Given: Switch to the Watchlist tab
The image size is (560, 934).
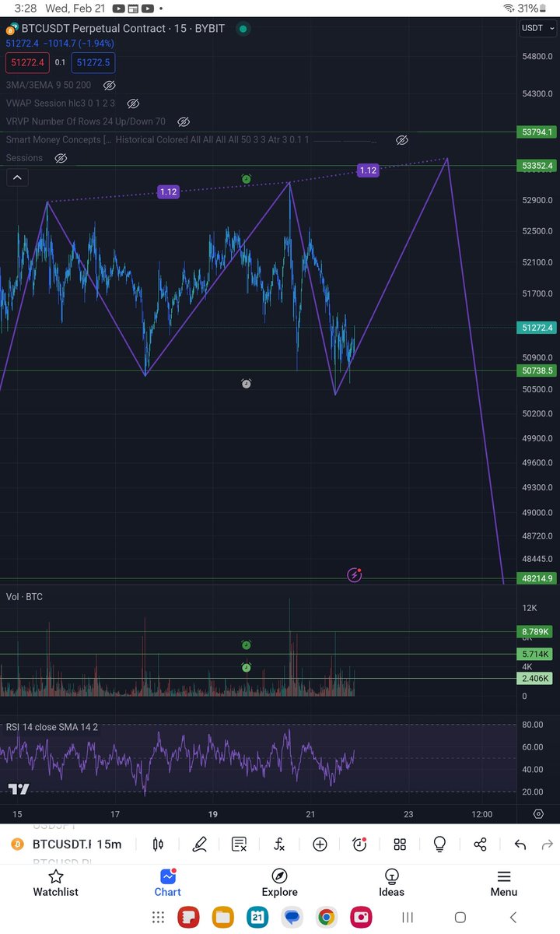Looking at the screenshot, I should click(56, 883).
